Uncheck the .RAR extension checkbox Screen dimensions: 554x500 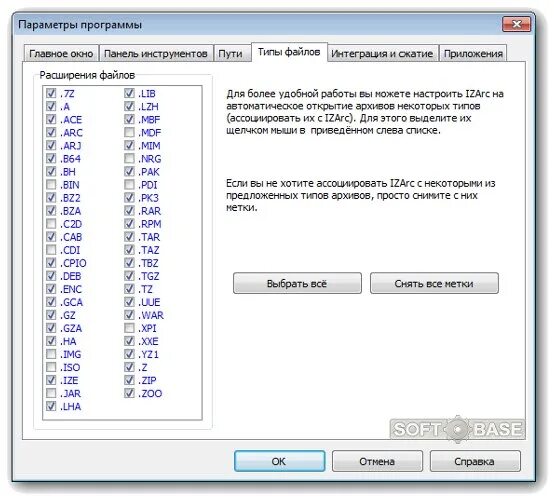point(129,211)
